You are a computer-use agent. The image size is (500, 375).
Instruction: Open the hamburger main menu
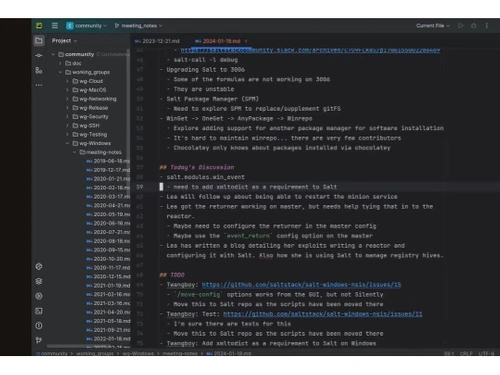(55, 26)
